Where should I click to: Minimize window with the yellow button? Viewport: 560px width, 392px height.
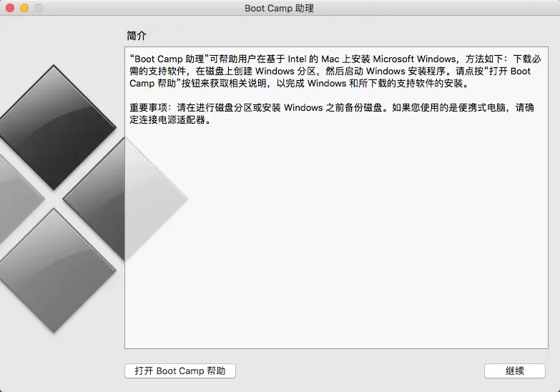[24, 8]
